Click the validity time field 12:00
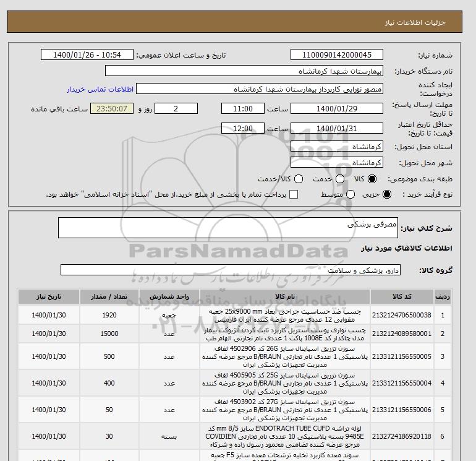Viewport: 476px width, 461px height. coord(243,128)
